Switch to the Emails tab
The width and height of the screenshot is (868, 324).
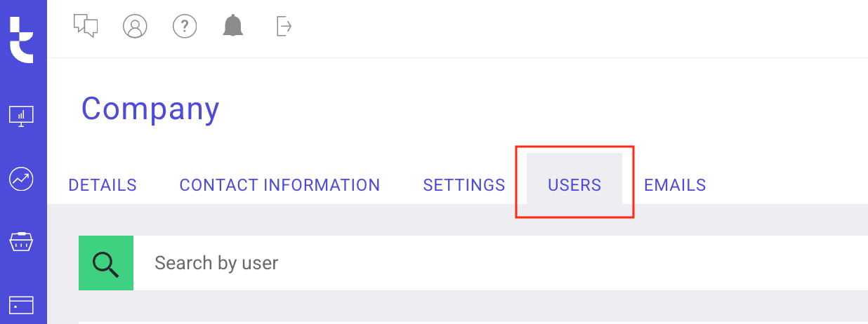pyautogui.click(x=675, y=185)
